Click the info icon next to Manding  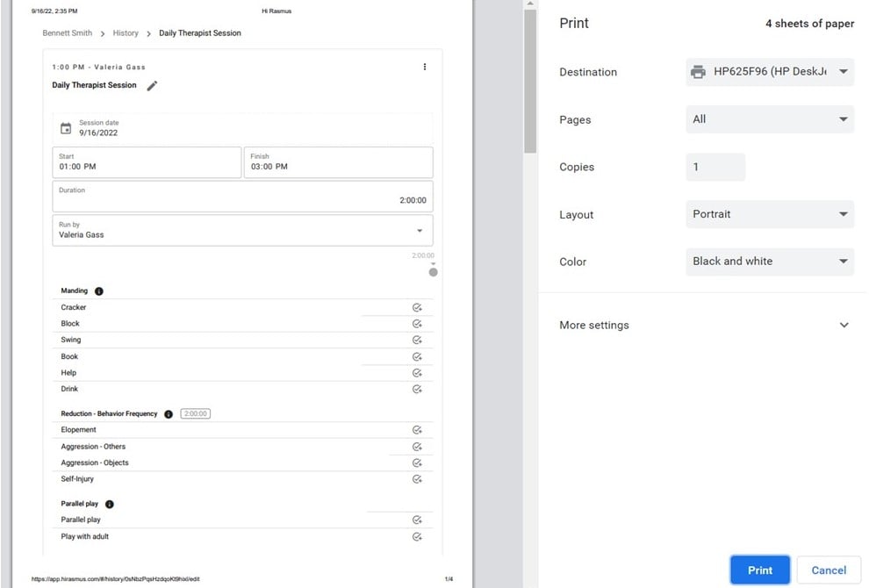point(98,291)
